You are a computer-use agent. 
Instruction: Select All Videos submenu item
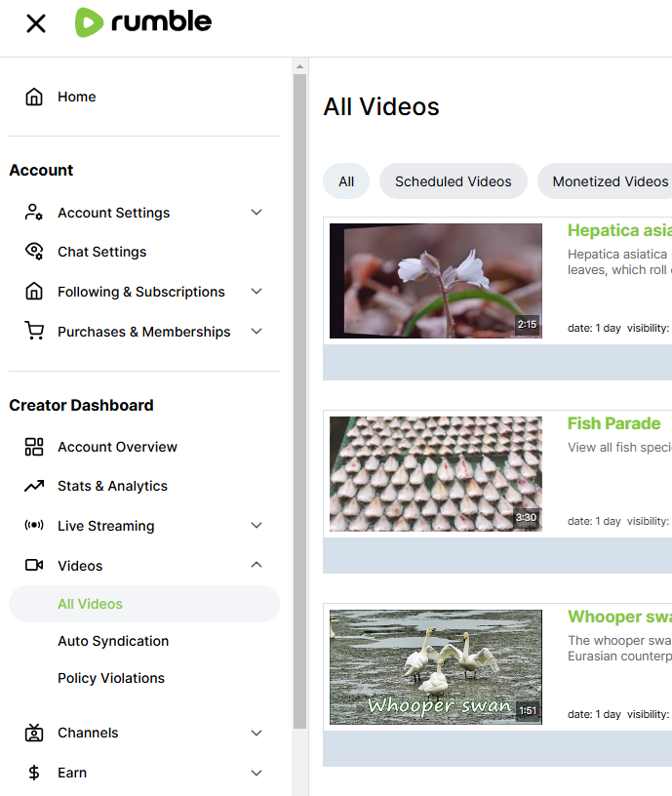click(144, 604)
